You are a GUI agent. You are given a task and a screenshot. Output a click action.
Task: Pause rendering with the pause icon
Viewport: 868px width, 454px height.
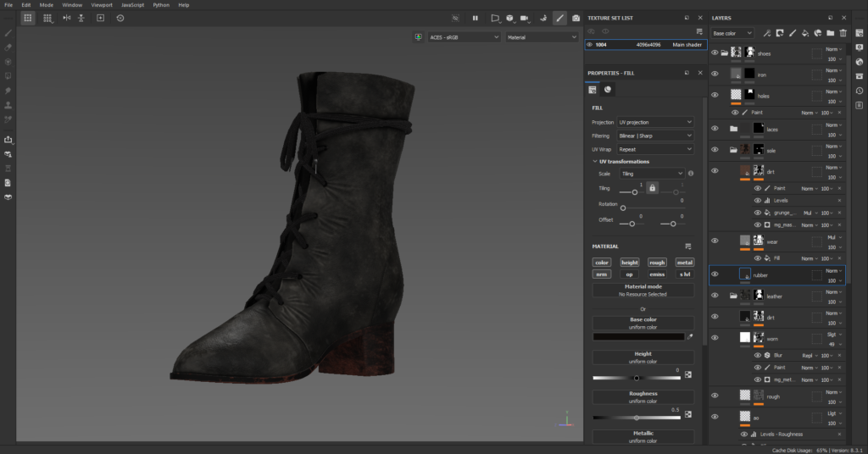click(475, 18)
